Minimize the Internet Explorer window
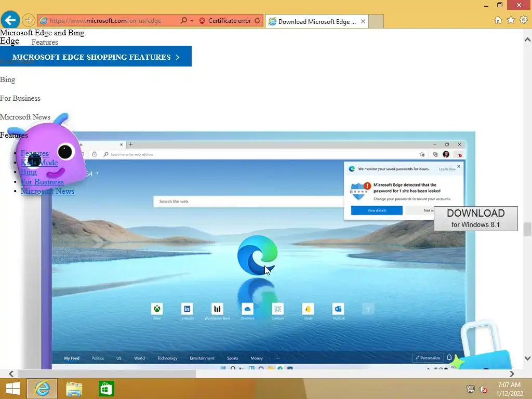The height and width of the screenshot is (399, 532). [486, 5]
